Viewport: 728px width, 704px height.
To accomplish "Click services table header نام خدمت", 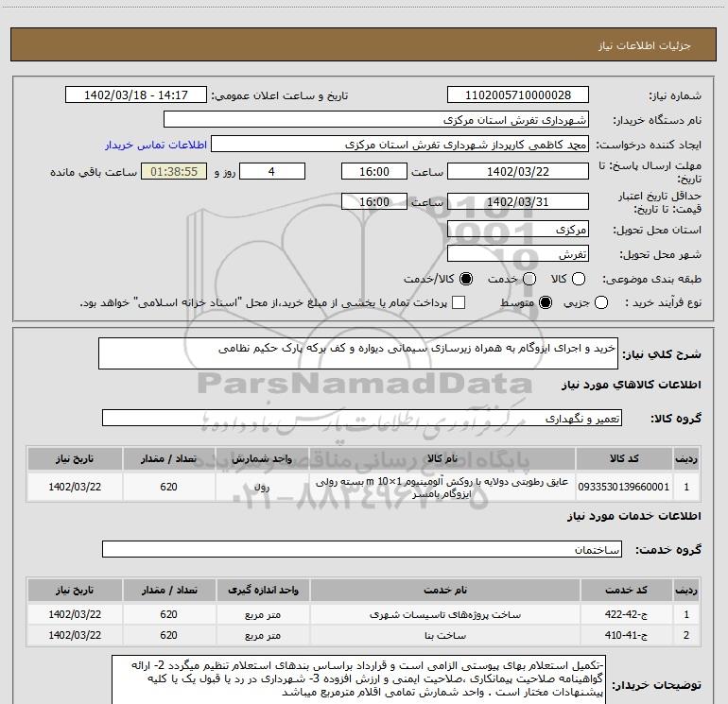I will tap(444, 590).
